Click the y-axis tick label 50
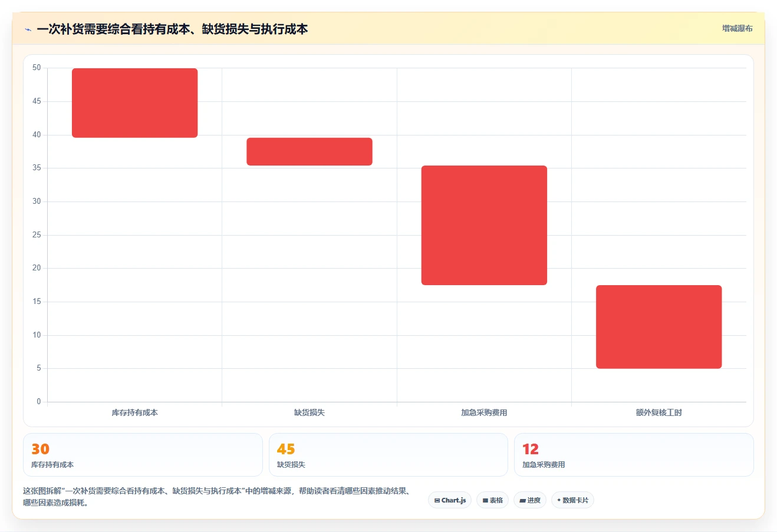This screenshot has height=532, width=777. pyautogui.click(x=37, y=68)
